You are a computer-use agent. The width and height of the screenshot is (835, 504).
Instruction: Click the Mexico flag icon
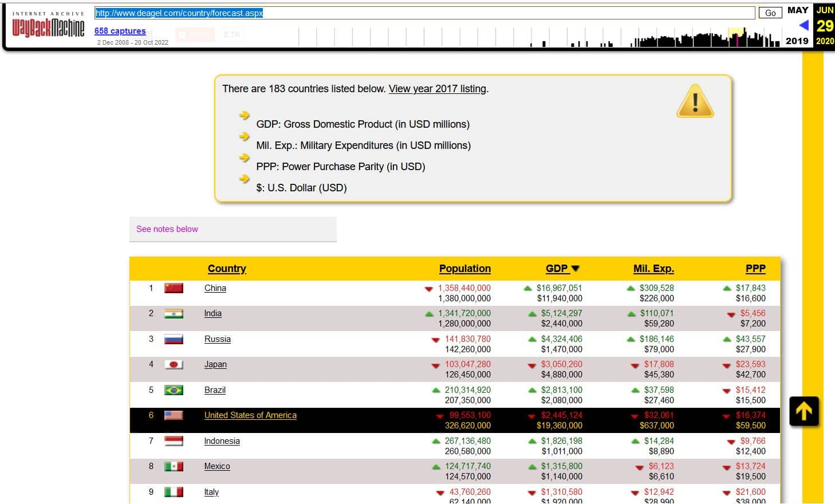174,466
